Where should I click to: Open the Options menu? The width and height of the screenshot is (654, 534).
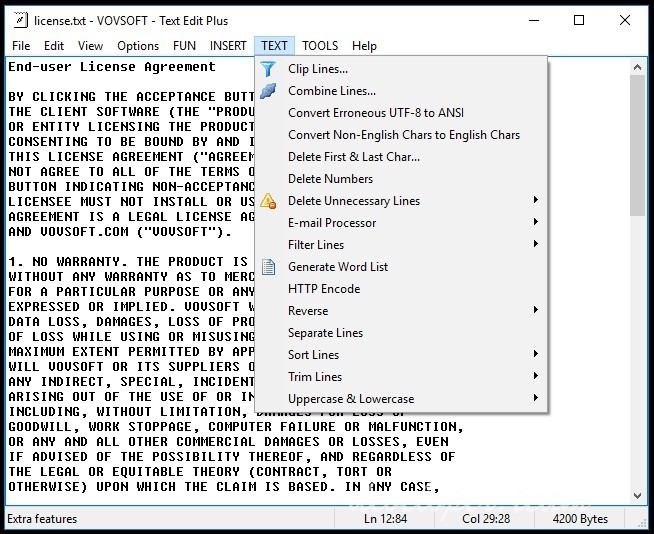click(x=138, y=45)
